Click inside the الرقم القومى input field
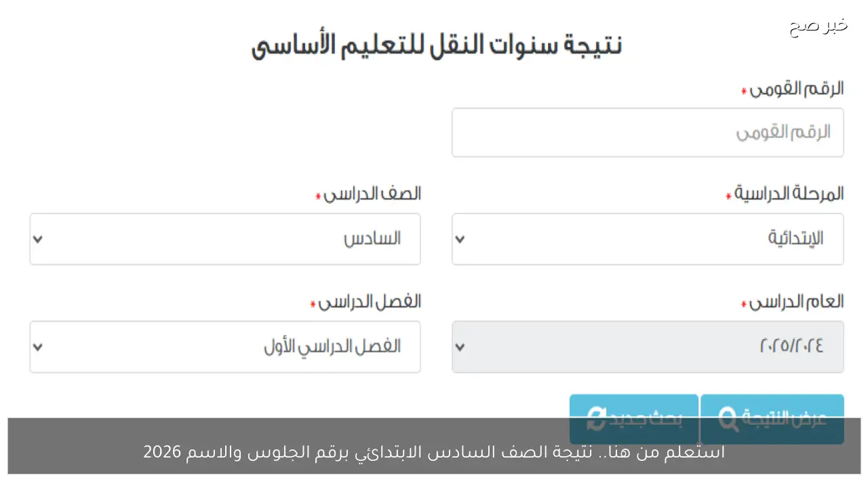This screenshot has width=868, height=488. pos(648,133)
